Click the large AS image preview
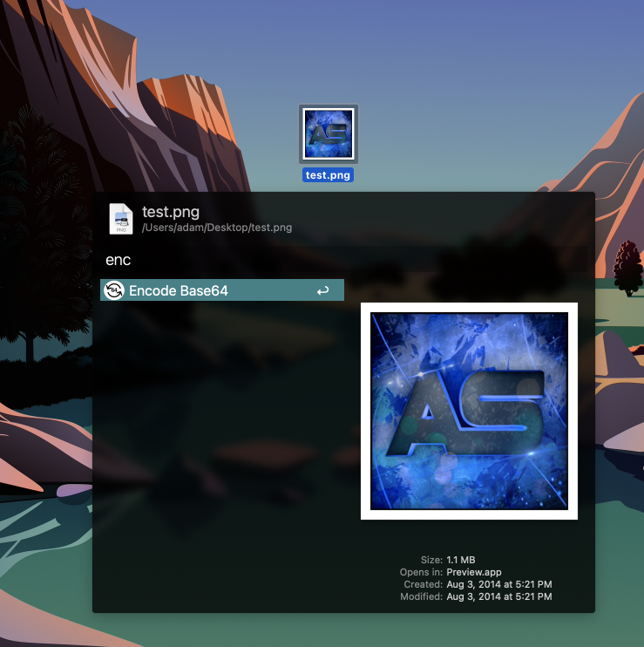Viewport: 644px width, 647px height. coord(469,411)
